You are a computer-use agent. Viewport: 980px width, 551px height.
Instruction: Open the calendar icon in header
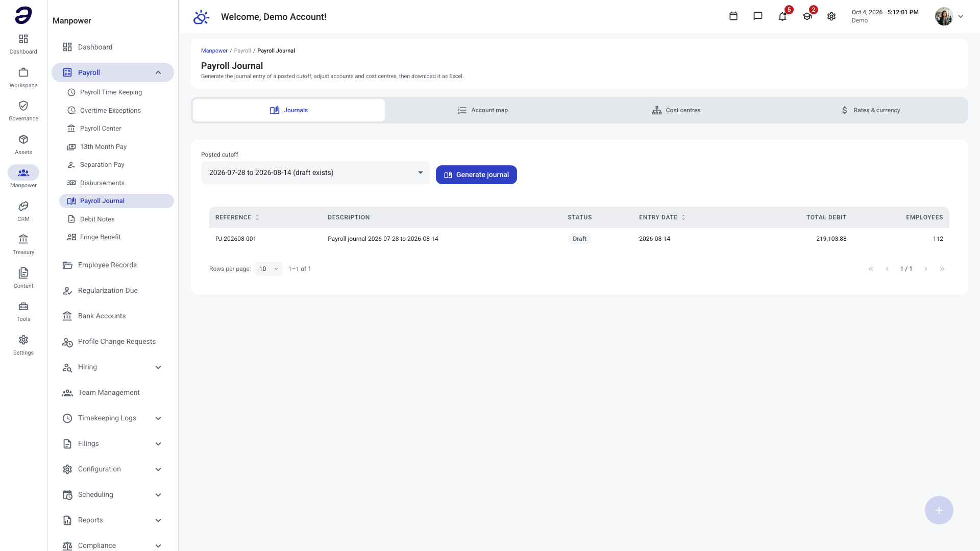pos(733,16)
